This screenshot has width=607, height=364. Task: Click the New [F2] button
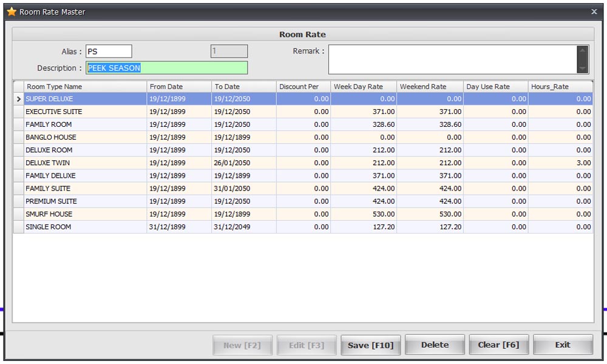[x=242, y=345]
